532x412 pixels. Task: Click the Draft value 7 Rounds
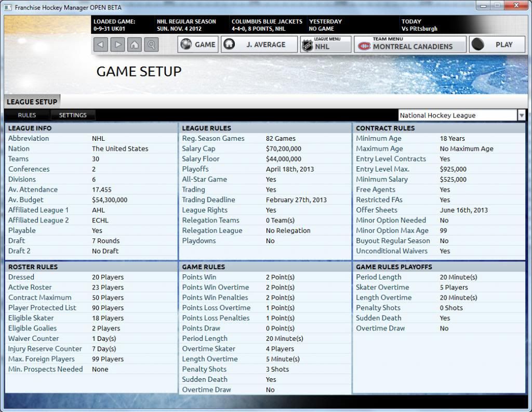tap(106, 241)
